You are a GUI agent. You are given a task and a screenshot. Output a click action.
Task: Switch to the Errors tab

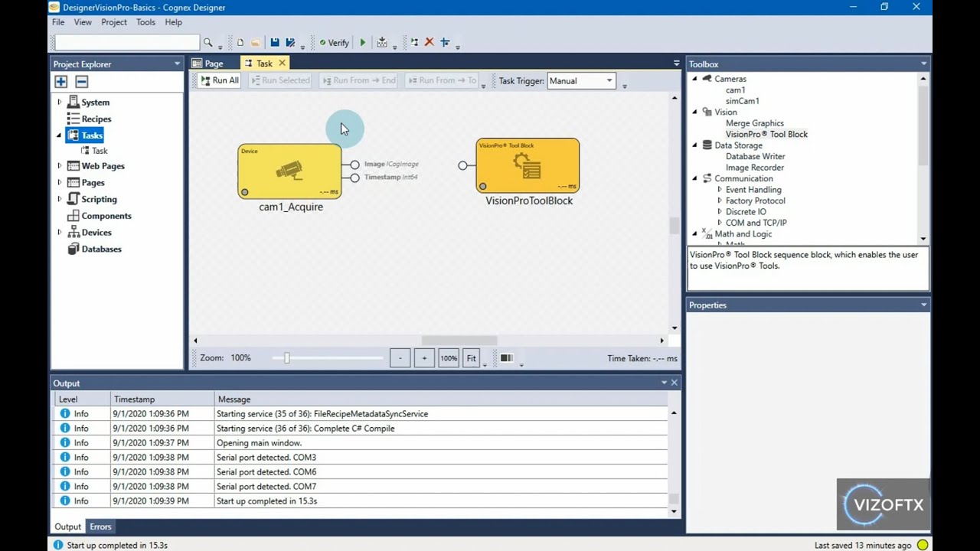[x=100, y=527]
